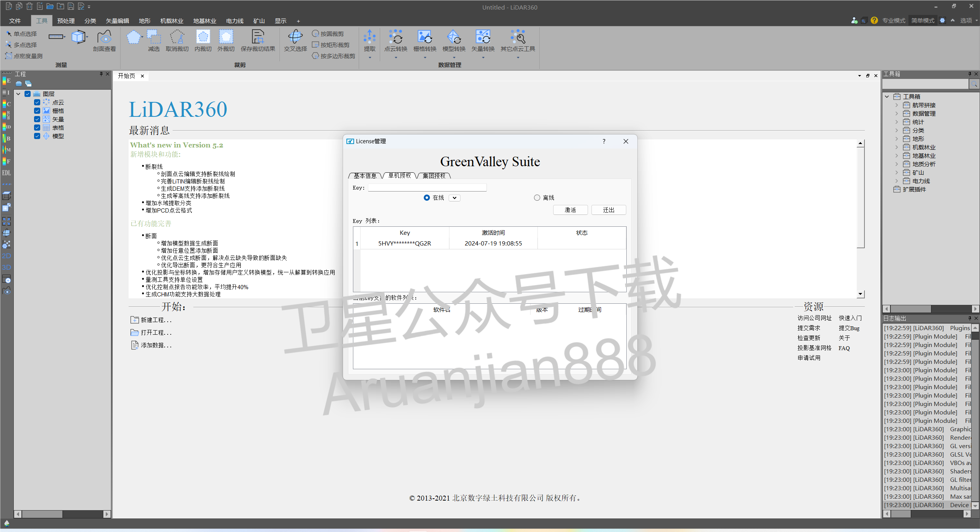Toggle the 模型 layer checkbox

point(37,136)
